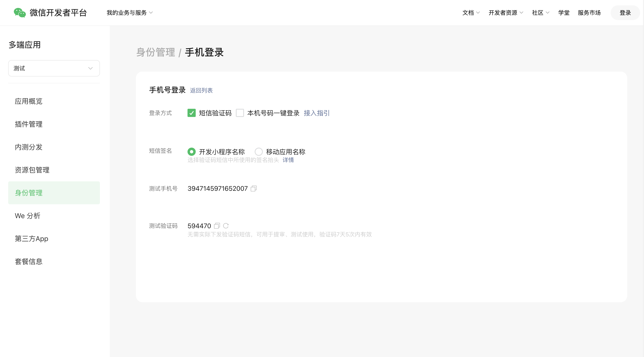Viewport: 644px width, 357px height.
Task: Select 身份管理 in sidebar
Action: (54, 193)
